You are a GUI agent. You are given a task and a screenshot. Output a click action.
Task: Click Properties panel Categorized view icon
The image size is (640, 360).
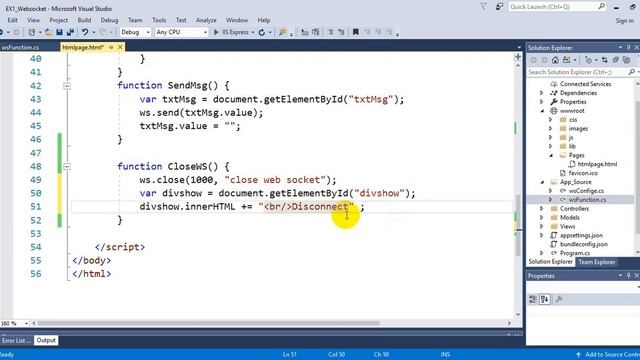[533, 300]
